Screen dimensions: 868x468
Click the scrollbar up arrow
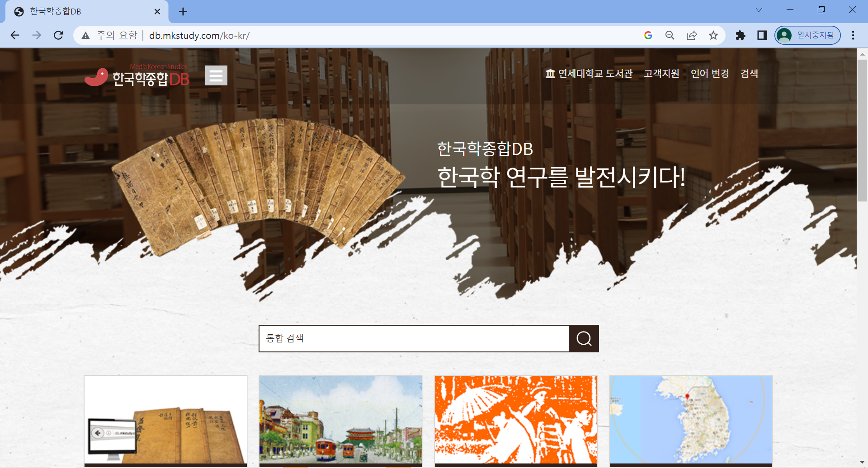point(862,54)
